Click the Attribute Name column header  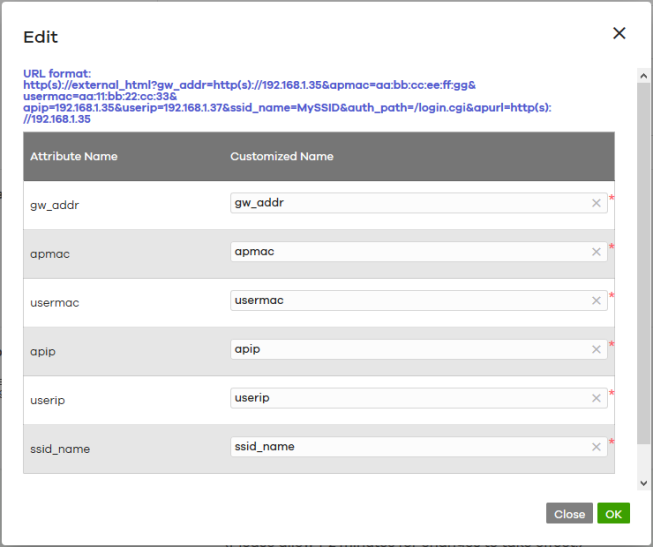[x=74, y=157]
